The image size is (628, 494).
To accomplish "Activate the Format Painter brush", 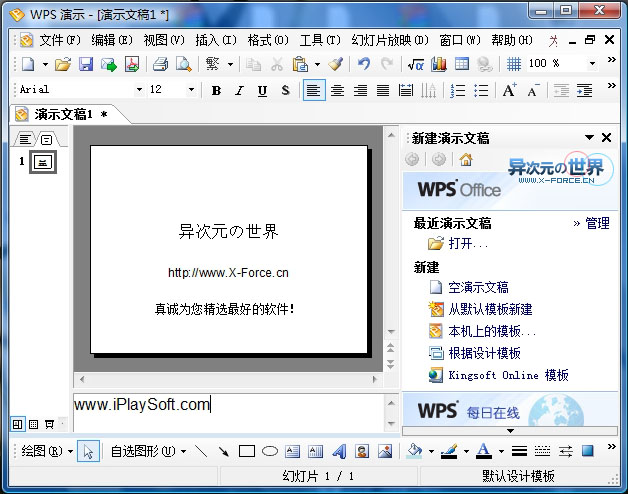I will click(336, 64).
